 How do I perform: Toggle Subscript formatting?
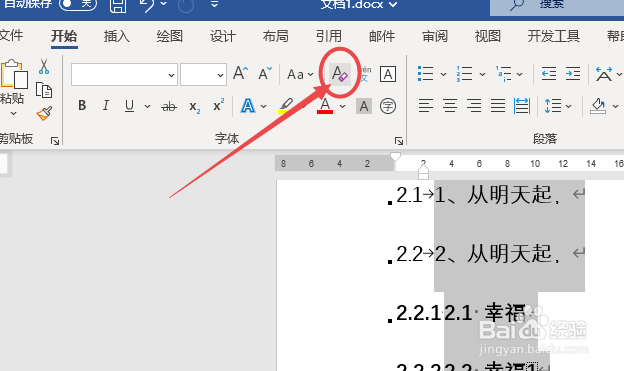coord(195,107)
